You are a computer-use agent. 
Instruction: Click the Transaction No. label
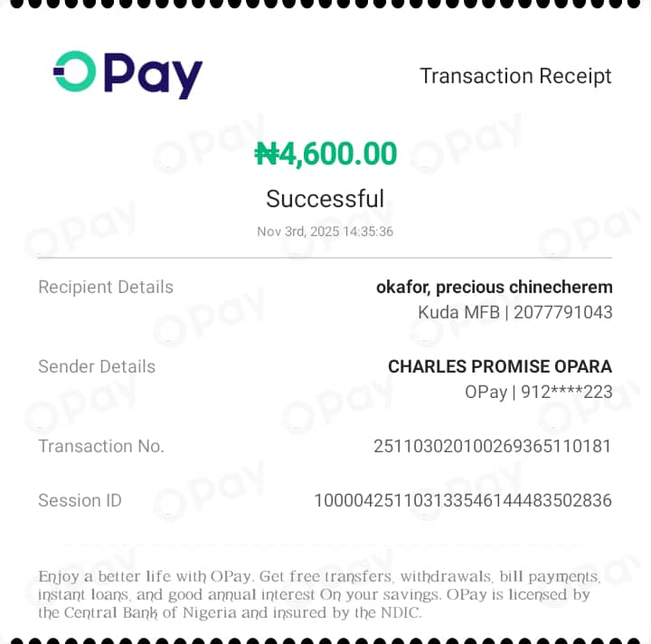pyautogui.click(x=101, y=446)
